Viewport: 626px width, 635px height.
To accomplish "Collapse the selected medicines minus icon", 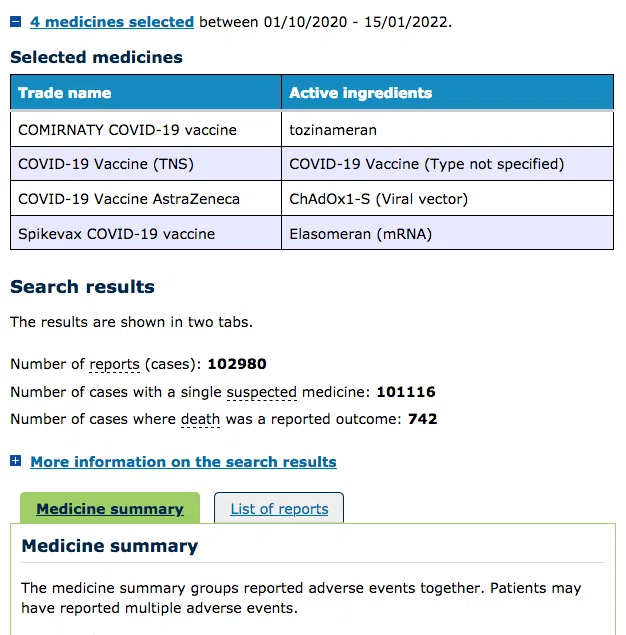I will [15, 21].
